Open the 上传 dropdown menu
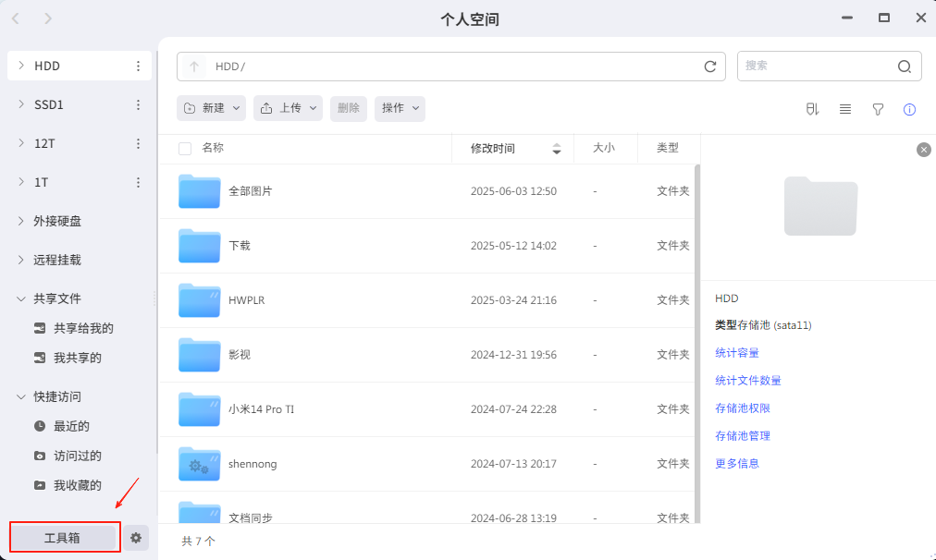 [x=288, y=108]
